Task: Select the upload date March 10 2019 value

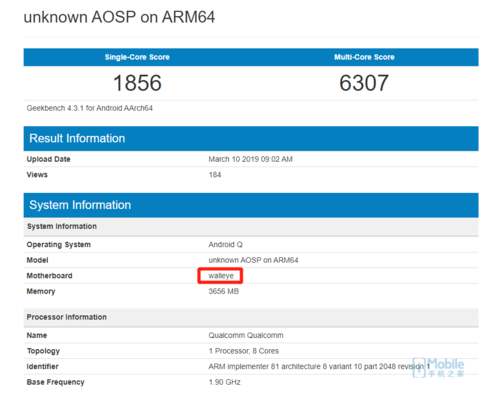Action: pyautogui.click(x=251, y=159)
